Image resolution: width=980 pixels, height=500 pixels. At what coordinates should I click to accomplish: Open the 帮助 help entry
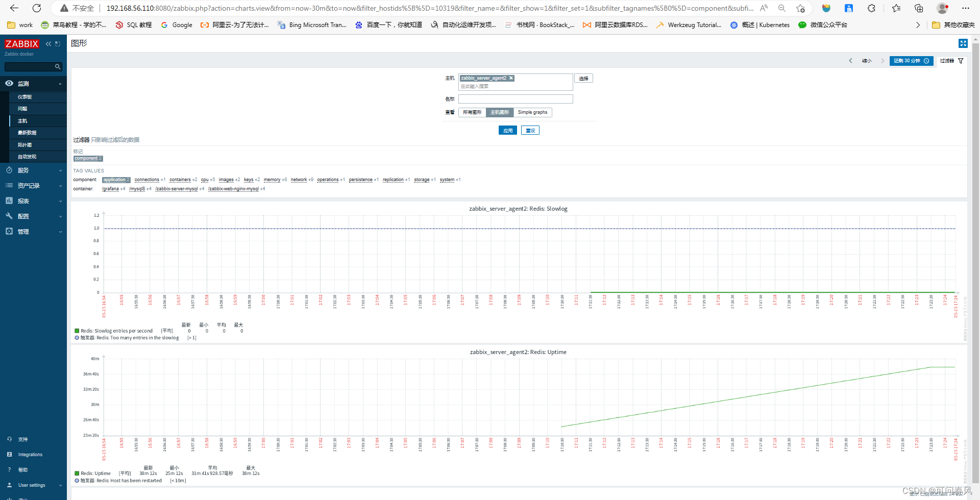click(x=22, y=469)
